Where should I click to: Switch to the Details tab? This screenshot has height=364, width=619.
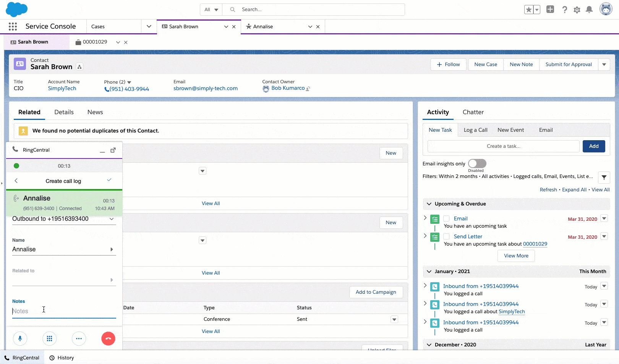64,112
